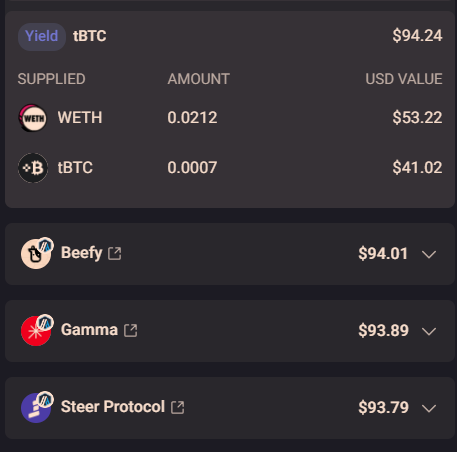The width and height of the screenshot is (457, 452).
Task: Open the Gamma protocol name link
Action: click(x=89, y=330)
